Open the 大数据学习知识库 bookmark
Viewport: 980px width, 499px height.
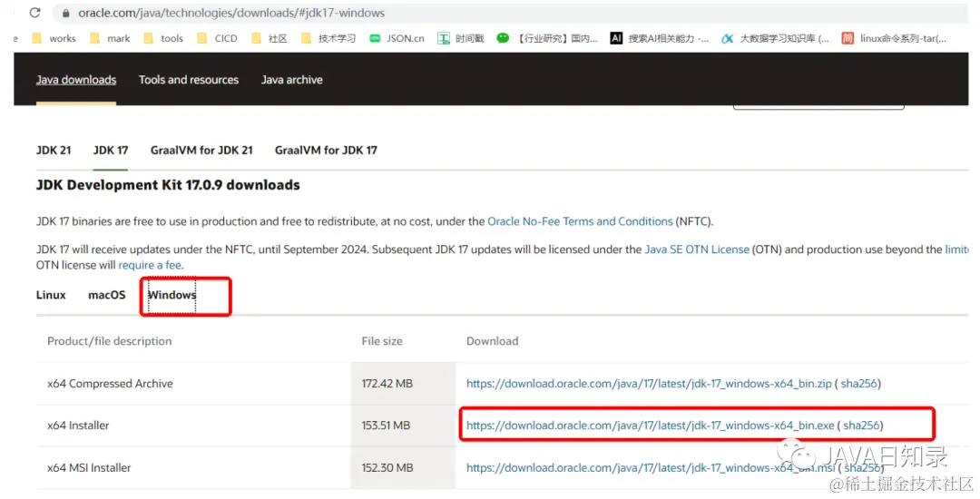[775, 39]
